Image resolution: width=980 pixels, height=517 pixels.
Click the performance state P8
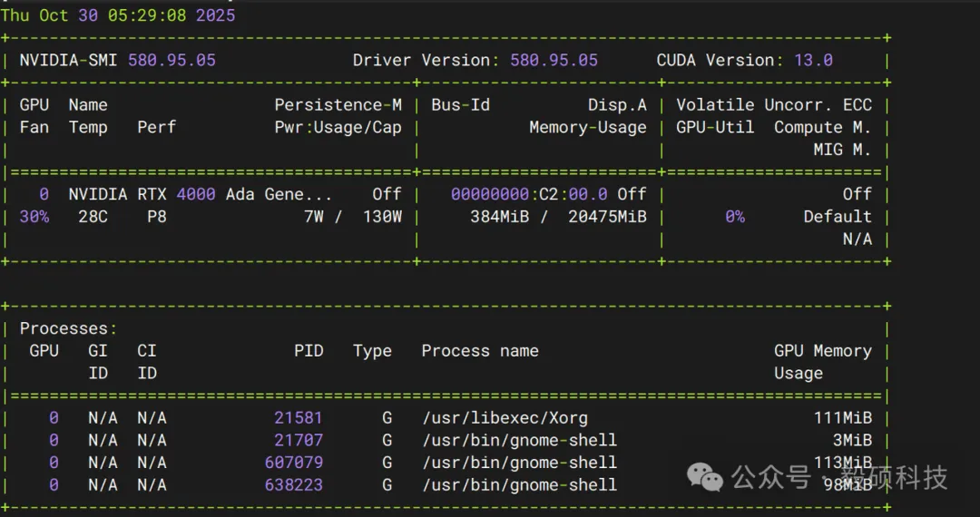pos(157,218)
